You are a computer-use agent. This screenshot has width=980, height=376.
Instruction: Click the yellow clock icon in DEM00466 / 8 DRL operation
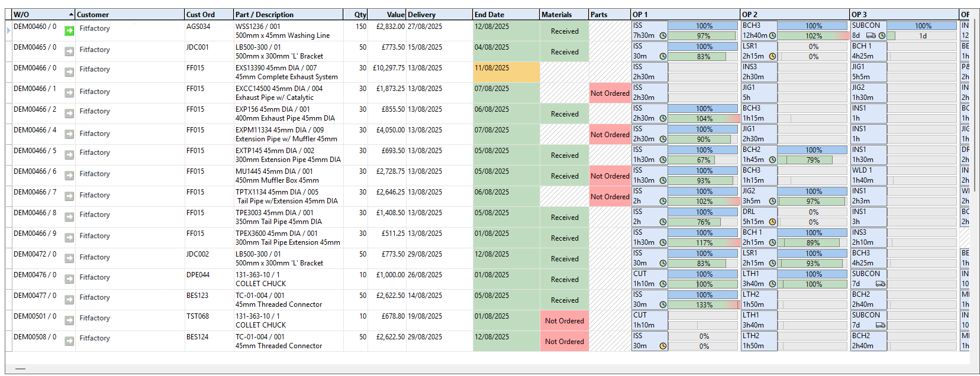coord(772,222)
